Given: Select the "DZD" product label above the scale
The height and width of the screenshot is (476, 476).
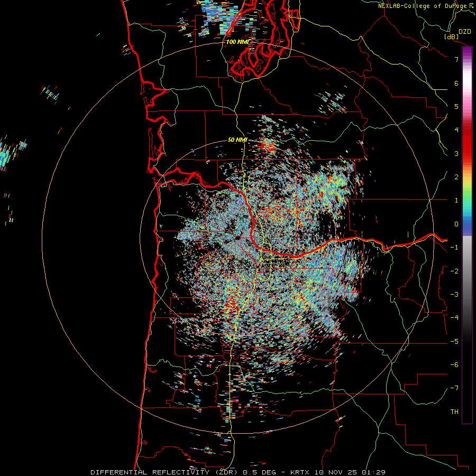Looking at the screenshot, I should click(x=465, y=32).
